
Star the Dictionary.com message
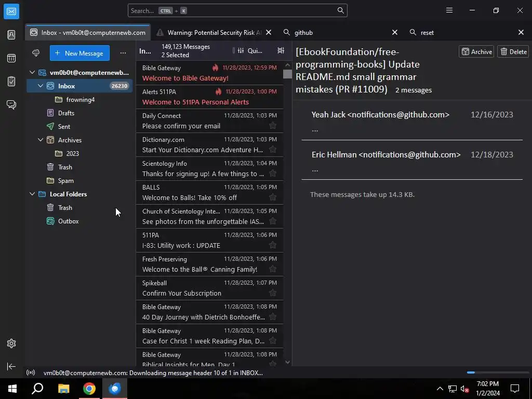(x=272, y=149)
